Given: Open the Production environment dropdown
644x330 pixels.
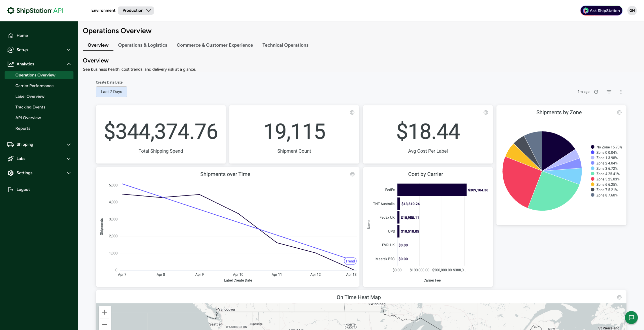Looking at the screenshot, I should [136, 10].
